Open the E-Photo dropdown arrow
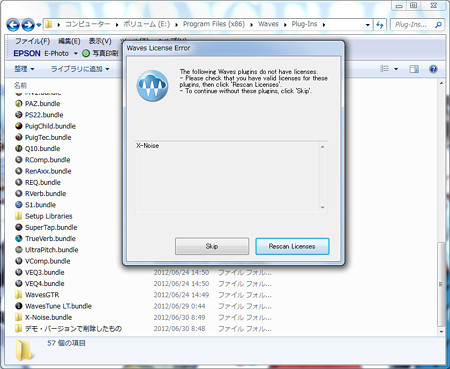450x369 pixels. click(76, 53)
